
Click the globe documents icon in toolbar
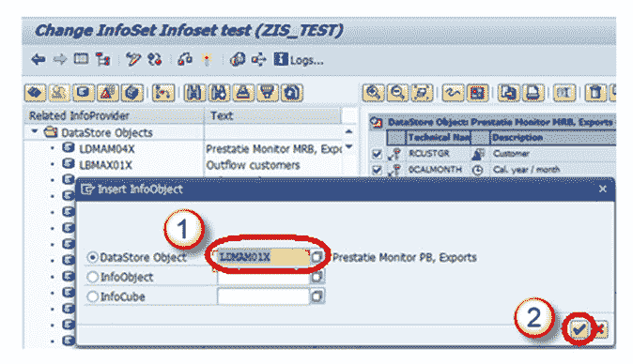[238, 60]
